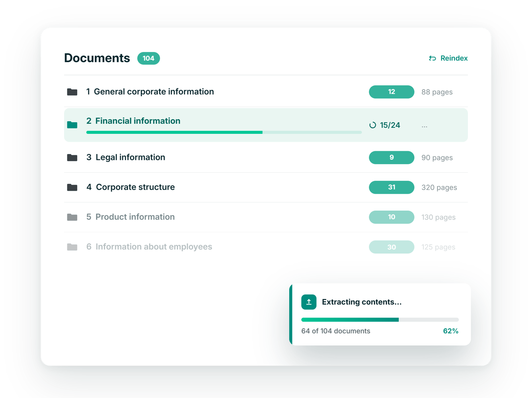Screen dimensions: 532x398
Task: Select the Extracting contents... title
Action: click(x=362, y=302)
